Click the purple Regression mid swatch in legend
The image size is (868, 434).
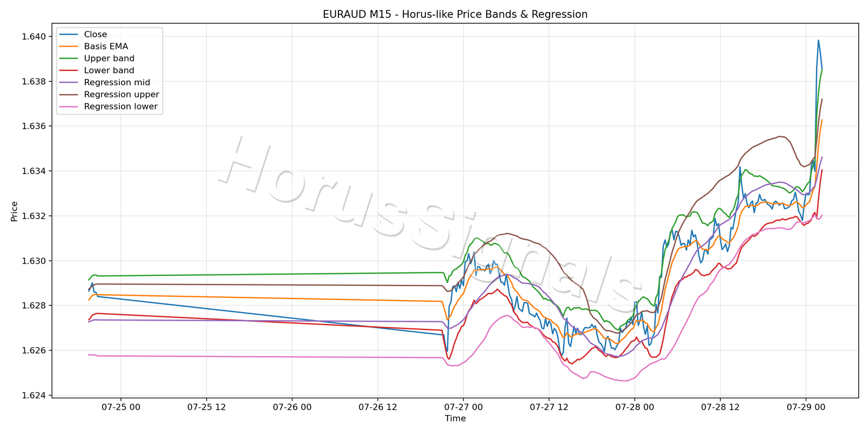pos(69,82)
